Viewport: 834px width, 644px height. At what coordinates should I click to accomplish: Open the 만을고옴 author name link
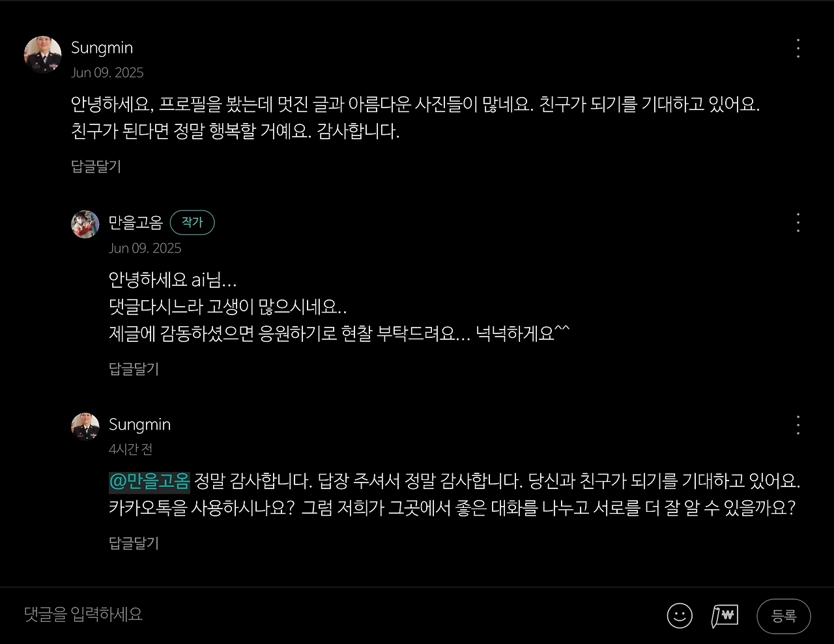[x=136, y=223]
